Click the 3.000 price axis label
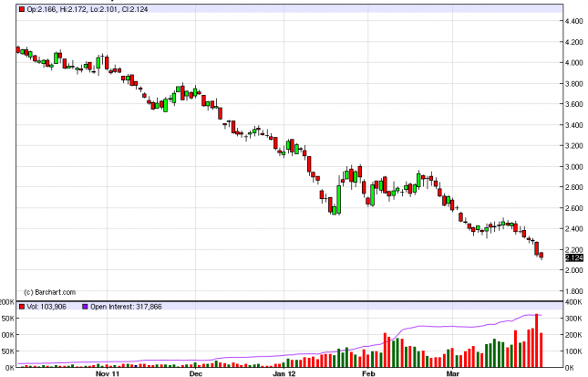Image resolution: width=588 pixels, height=377 pixels. [x=573, y=166]
